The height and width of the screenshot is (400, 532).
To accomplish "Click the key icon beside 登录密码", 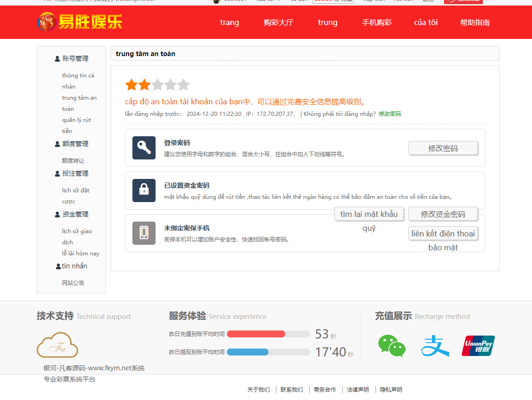I will (144, 148).
